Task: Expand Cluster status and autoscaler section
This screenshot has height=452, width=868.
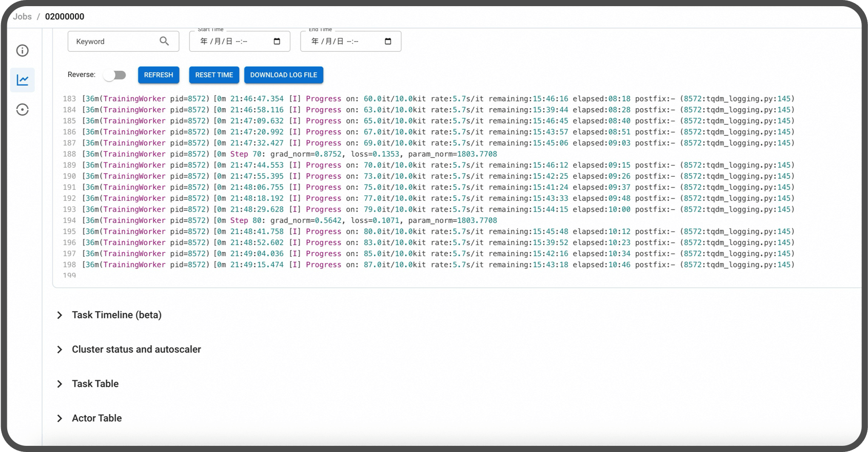Action: pos(136,349)
